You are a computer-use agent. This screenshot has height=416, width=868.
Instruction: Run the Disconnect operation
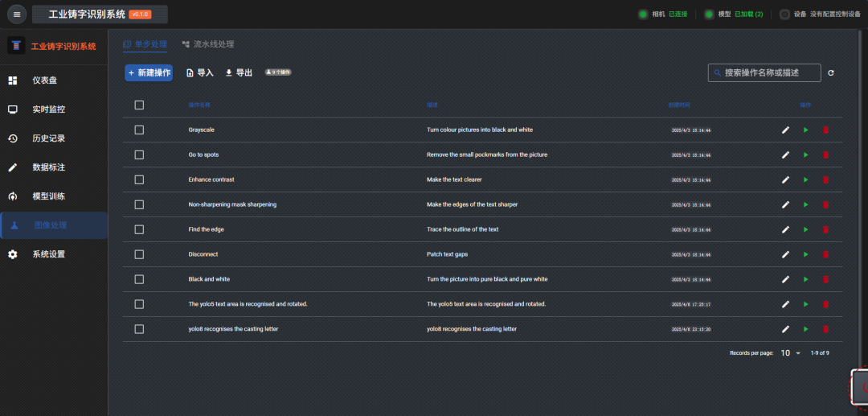point(805,254)
